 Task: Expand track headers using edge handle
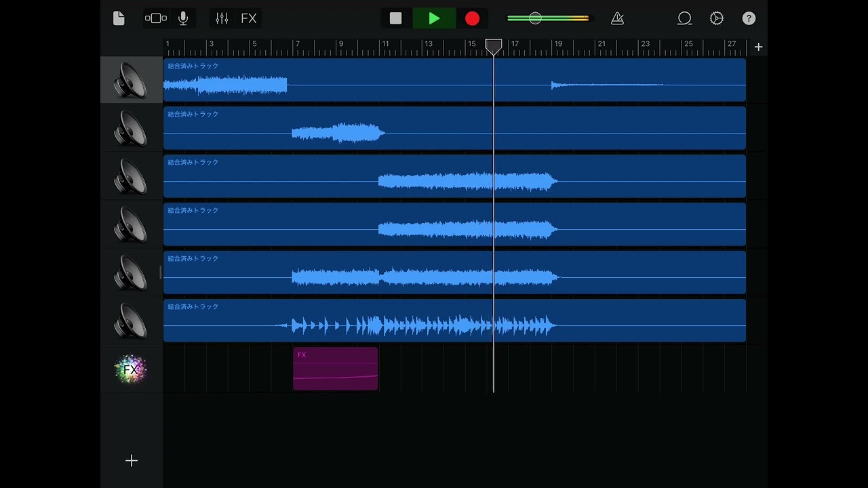[161, 272]
